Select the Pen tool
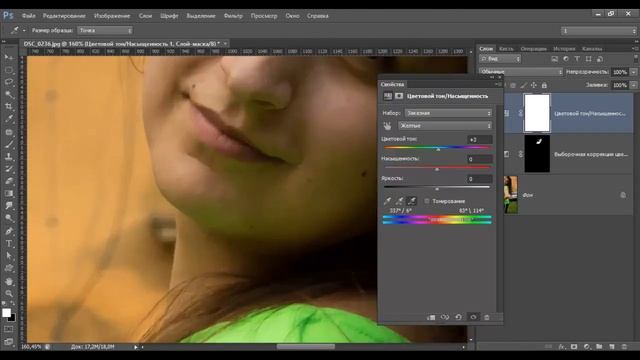This screenshot has width=640, height=360. click(x=9, y=231)
